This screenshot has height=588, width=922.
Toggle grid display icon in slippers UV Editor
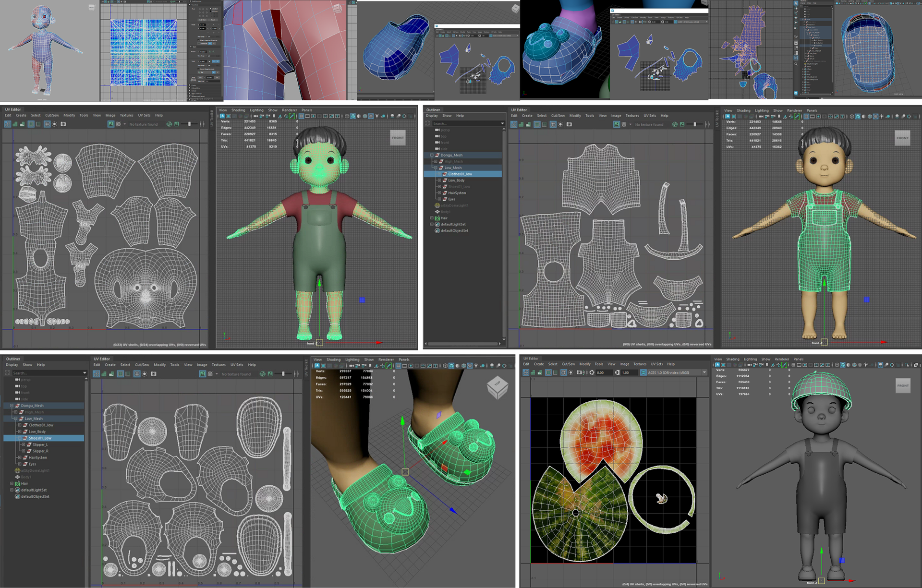(x=137, y=374)
